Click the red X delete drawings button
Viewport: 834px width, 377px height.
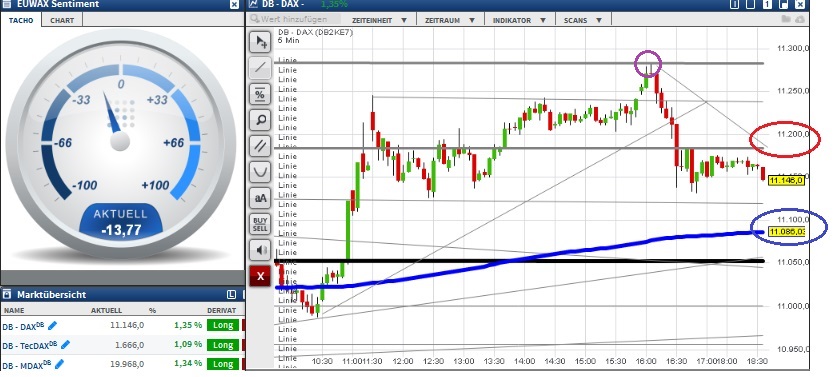(x=260, y=276)
